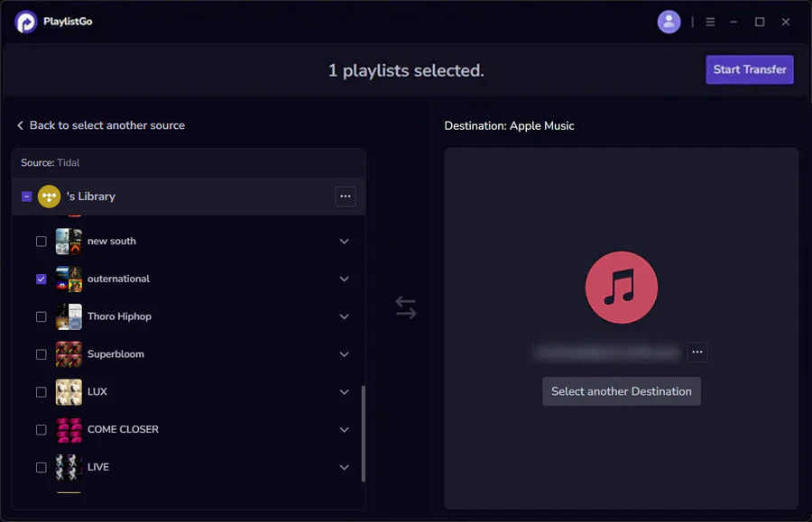Click the LUX cover thumbnail
812x522 pixels.
tap(69, 392)
